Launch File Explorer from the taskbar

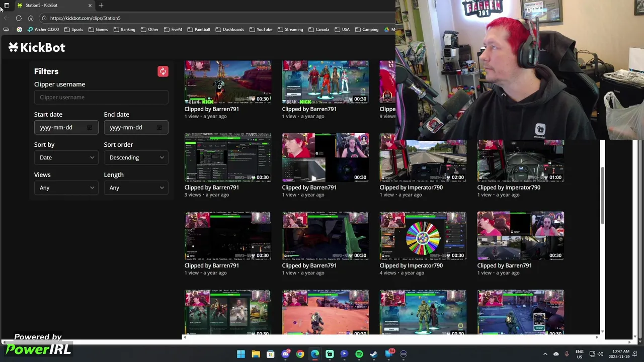point(256,354)
